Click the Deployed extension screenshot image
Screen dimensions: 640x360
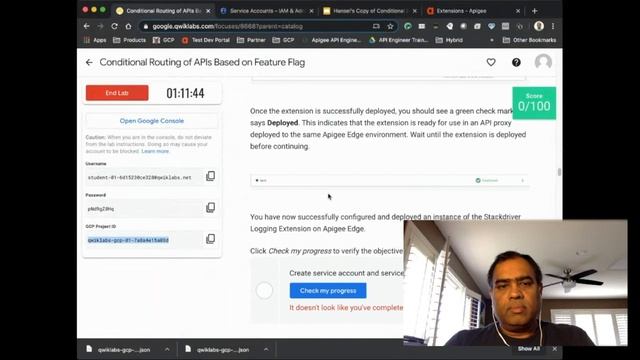(x=390, y=180)
